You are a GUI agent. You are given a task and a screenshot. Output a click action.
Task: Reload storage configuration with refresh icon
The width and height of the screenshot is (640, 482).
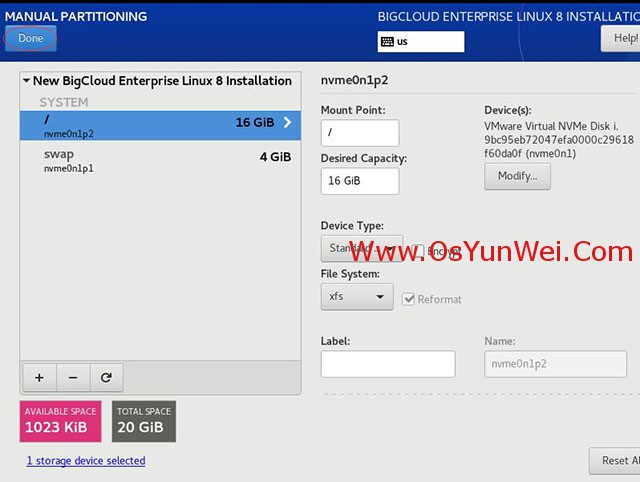pos(107,378)
